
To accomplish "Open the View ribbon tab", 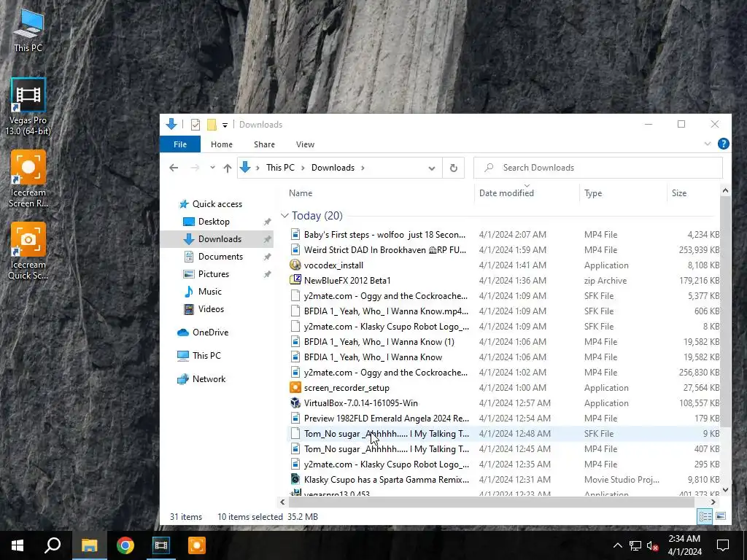I will (x=305, y=144).
